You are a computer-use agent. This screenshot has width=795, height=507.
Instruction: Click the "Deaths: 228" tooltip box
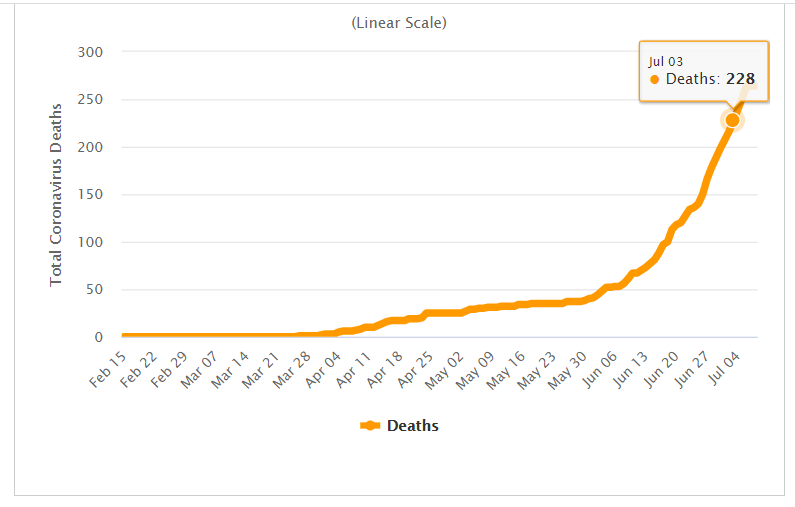tap(704, 71)
